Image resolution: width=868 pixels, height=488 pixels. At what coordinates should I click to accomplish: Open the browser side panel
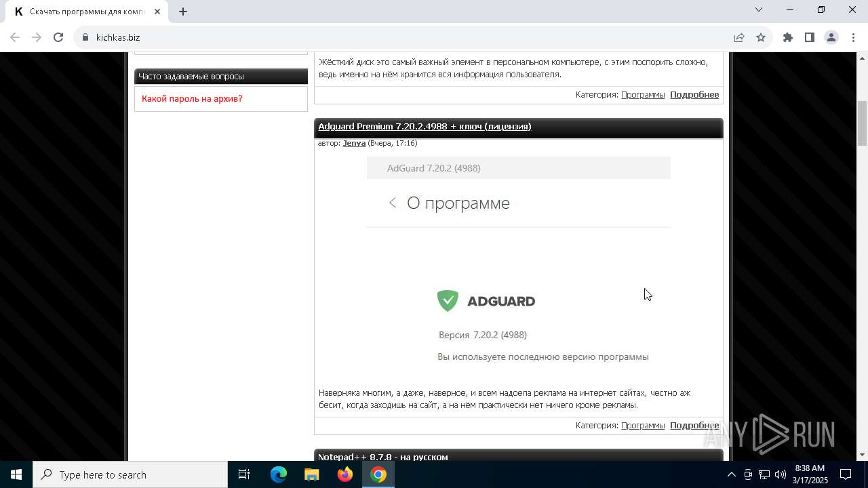810,37
